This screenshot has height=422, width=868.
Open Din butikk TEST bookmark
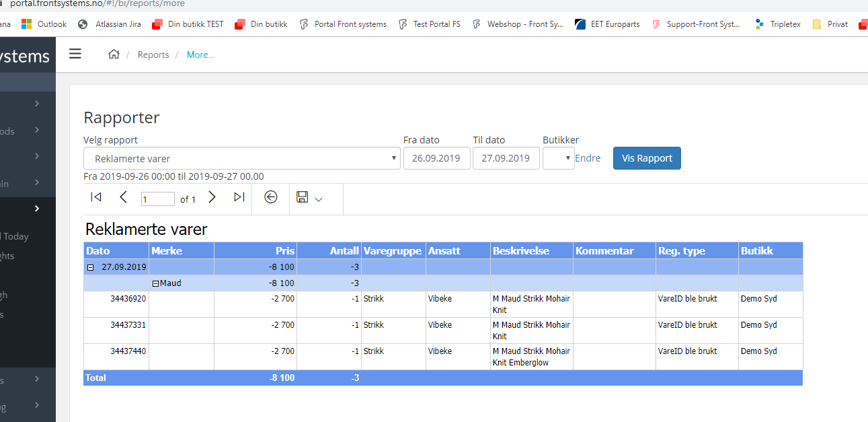pyautogui.click(x=188, y=24)
